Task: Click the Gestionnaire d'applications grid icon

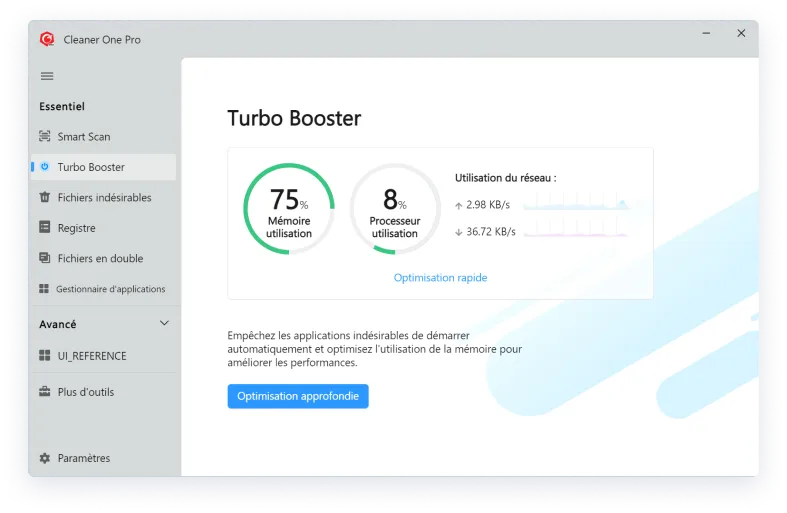Action: 44,289
